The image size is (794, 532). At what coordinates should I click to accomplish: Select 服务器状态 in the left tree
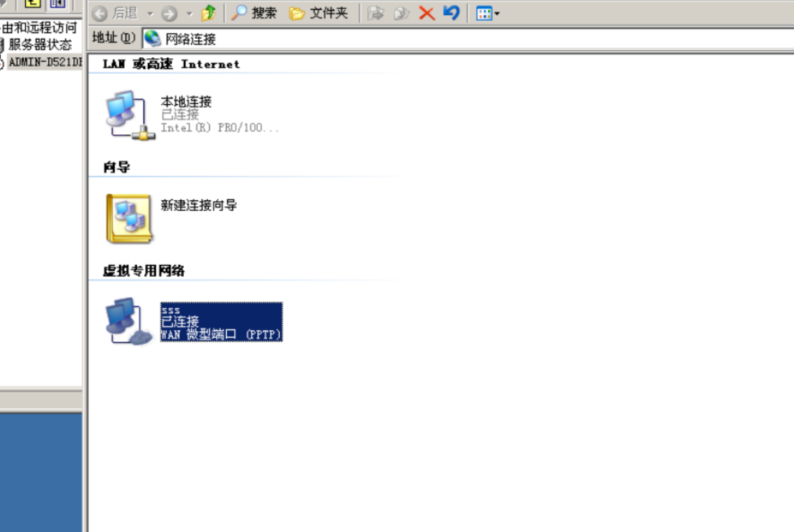tap(40, 45)
